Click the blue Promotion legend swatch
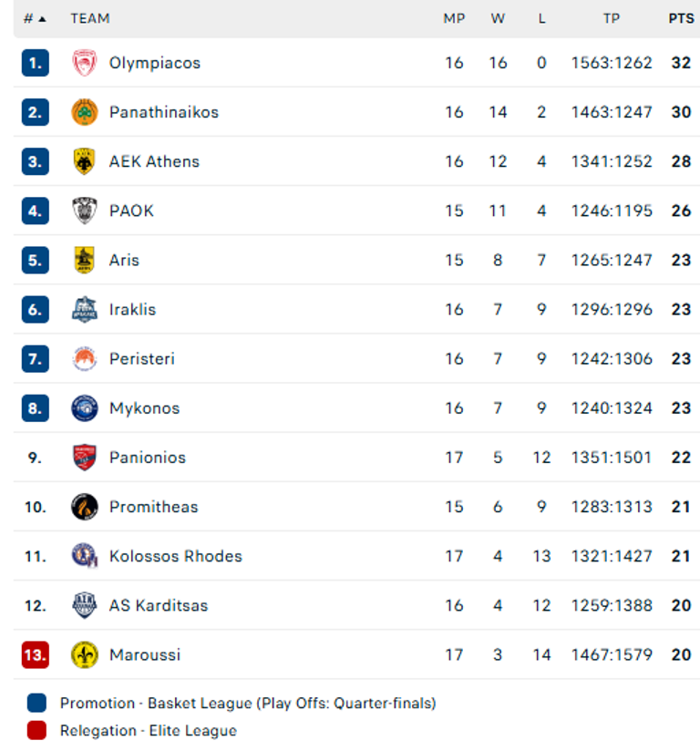Viewport: 700px width, 751px height. tap(36, 704)
